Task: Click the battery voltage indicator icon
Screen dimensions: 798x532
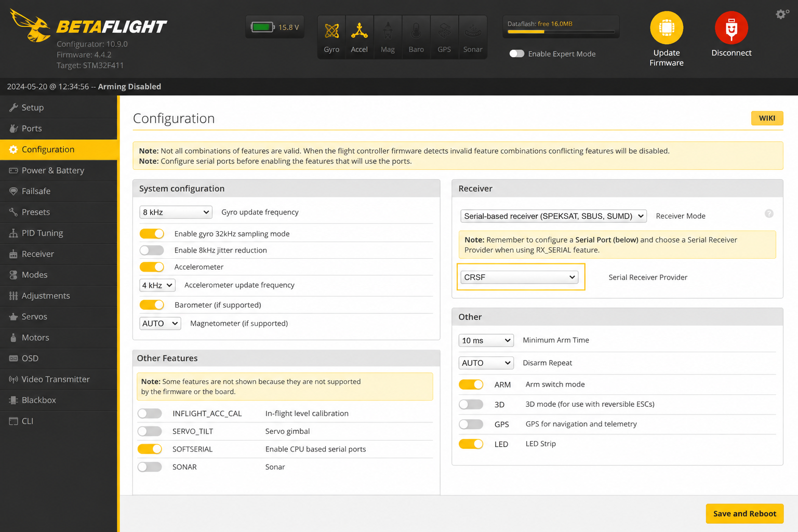Action: pos(262,27)
